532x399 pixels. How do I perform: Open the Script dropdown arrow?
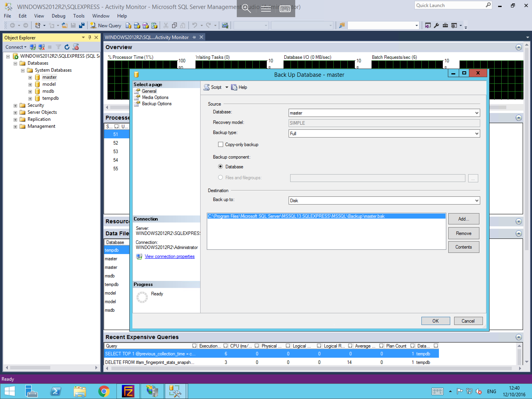227,87
